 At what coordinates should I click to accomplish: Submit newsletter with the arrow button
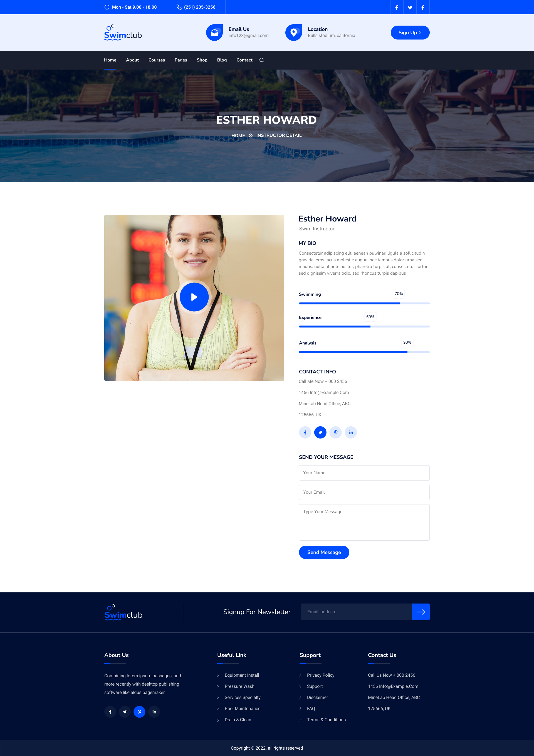pyautogui.click(x=421, y=612)
